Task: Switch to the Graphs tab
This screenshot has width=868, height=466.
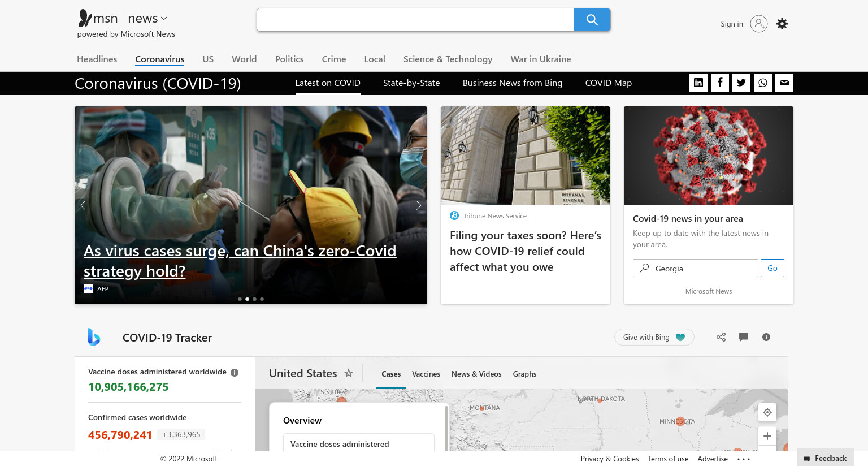Action: point(524,374)
